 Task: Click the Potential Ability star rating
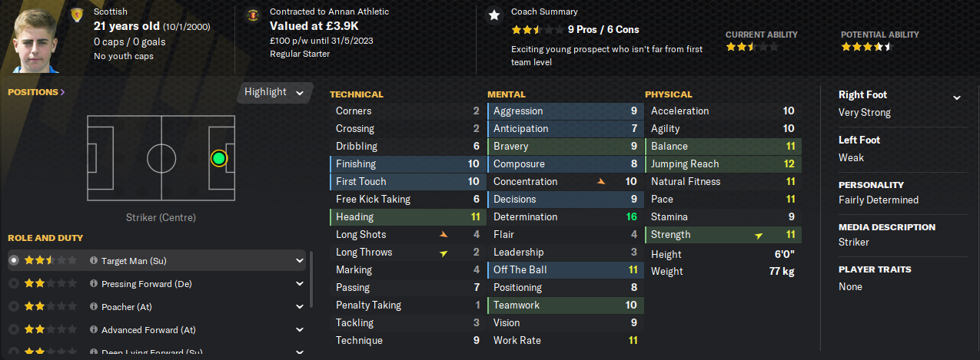[x=866, y=47]
